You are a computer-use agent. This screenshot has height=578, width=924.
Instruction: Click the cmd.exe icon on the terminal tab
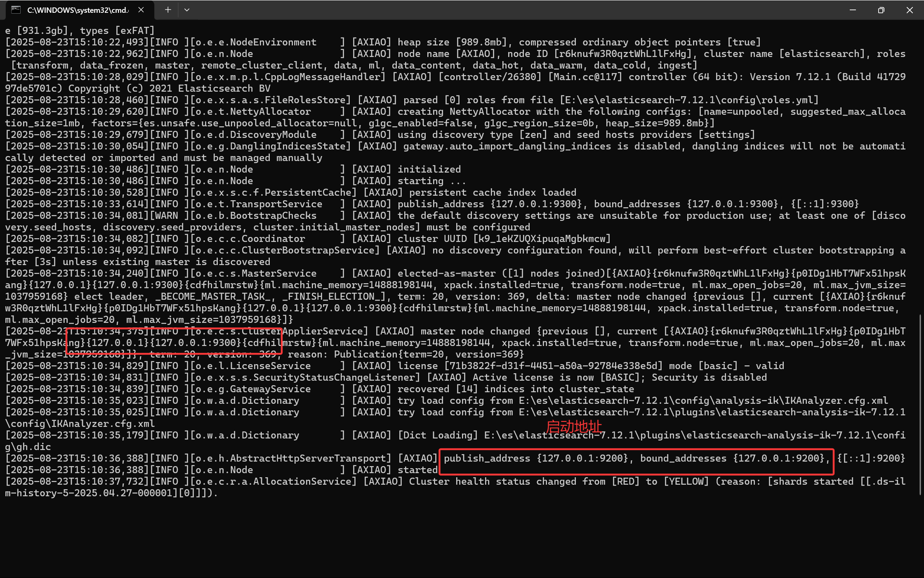pos(16,9)
